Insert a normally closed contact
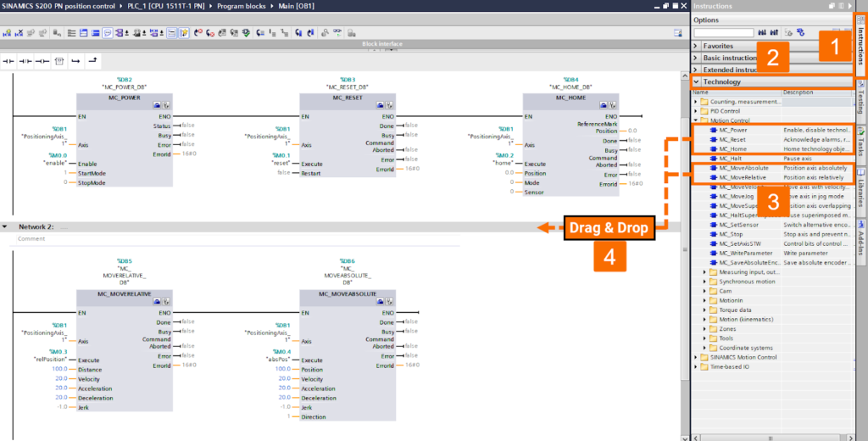 pos(25,61)
